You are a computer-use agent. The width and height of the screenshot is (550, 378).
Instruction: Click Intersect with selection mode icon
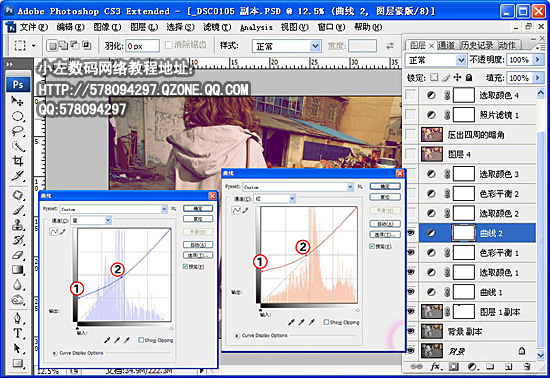click(x=86, y=45)
